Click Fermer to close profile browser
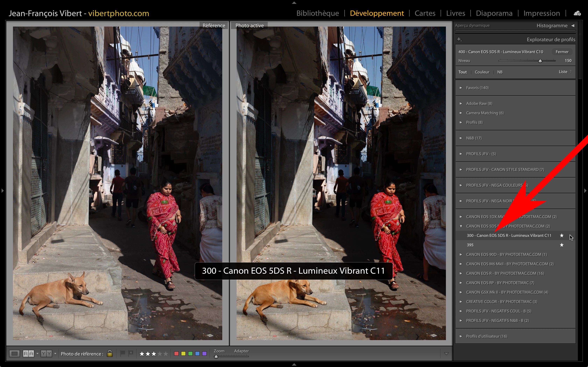Viewport: 588px width, 367px height. (x=562, y=52)
